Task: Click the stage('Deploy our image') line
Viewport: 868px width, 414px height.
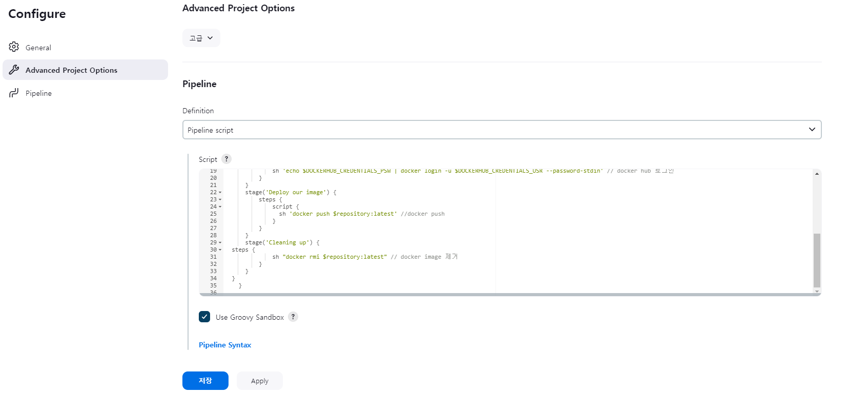Action: [x=291, y=193]
